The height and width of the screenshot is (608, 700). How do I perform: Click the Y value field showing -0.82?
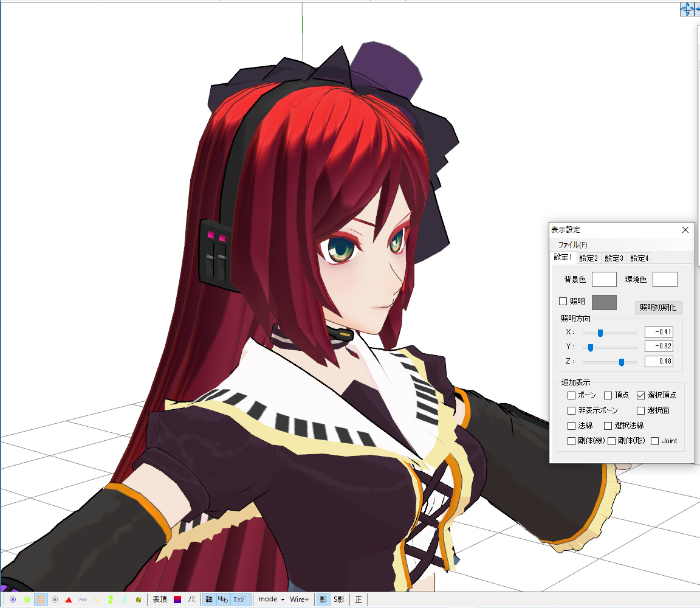tap(659, 346)
